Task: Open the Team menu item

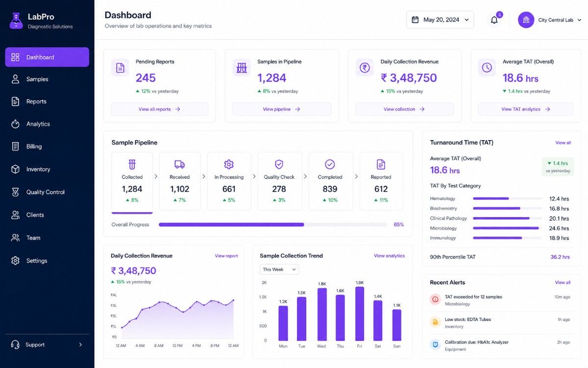Action: (47, 238)
